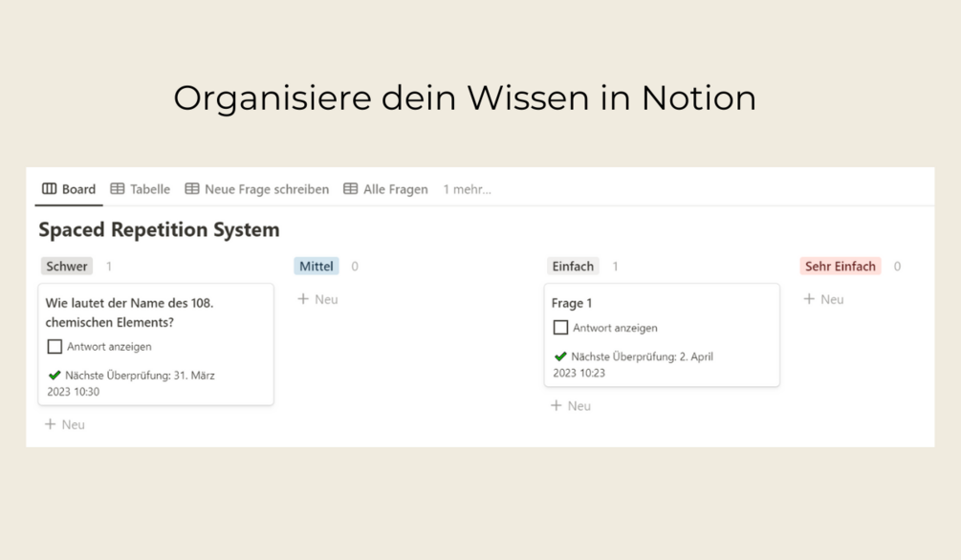Click the Sehr Einfach card count 0

pos(897,267)
